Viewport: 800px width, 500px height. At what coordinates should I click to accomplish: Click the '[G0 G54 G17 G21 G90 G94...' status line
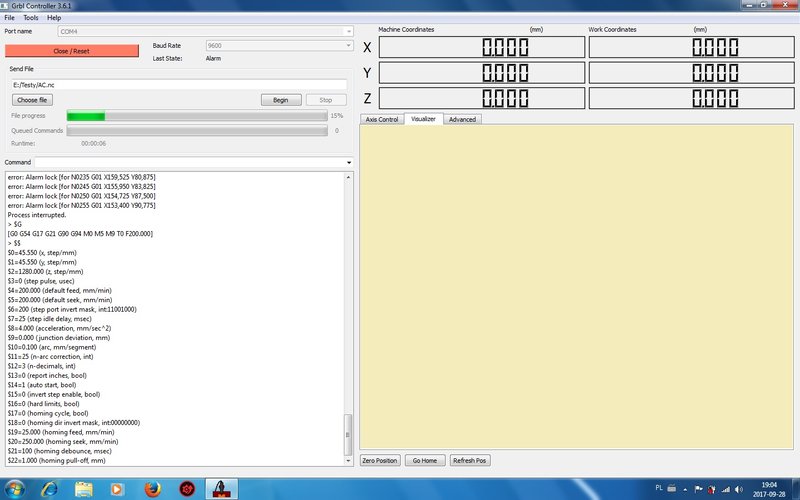(x=80, y=234)
